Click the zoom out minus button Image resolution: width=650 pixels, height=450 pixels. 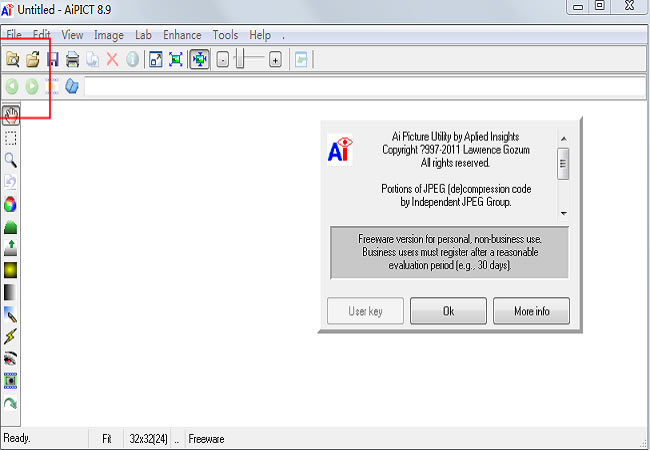pyautogui.click(x=223, y=60)
